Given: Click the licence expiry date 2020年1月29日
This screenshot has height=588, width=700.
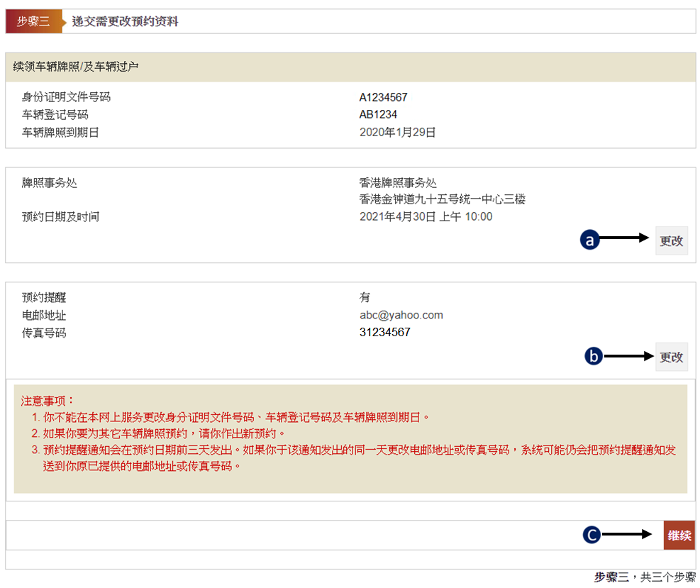Looking at the screenshot, I should click(397, 132).
